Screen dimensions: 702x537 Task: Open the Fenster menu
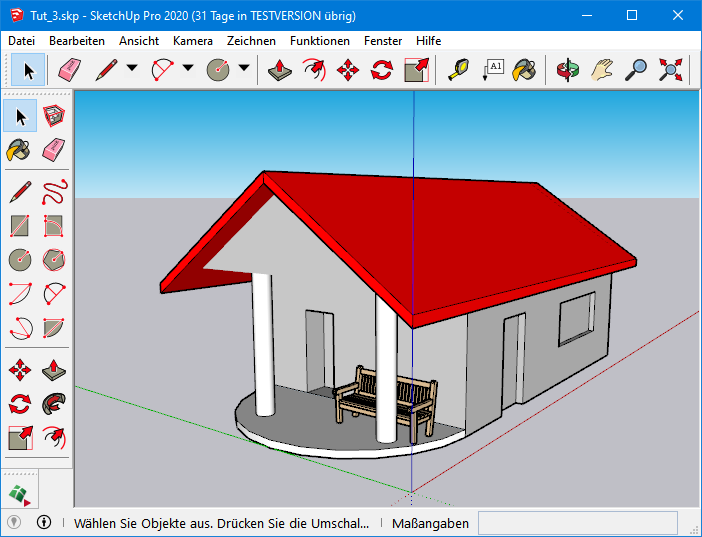pos(383,41)
